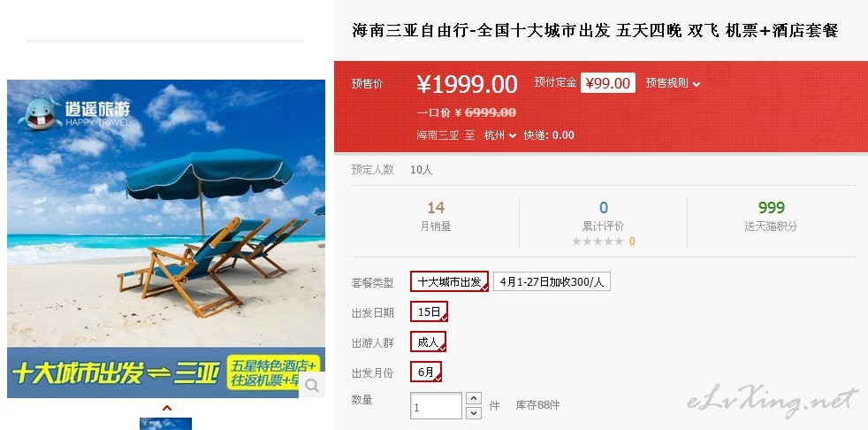The image size is (868, 430).
Task: Click the quantity input field
Action: point(437,406)
